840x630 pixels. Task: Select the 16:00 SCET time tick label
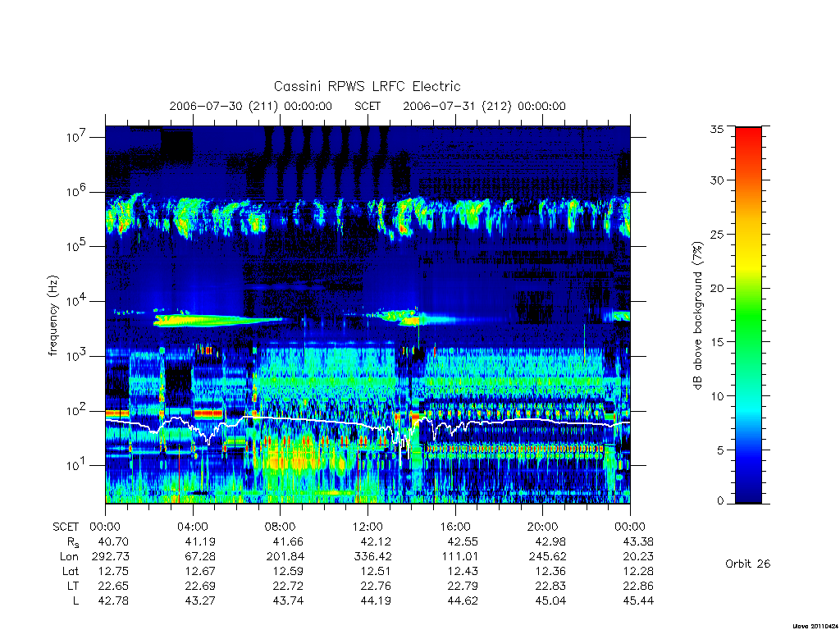[x=455, y=527]
